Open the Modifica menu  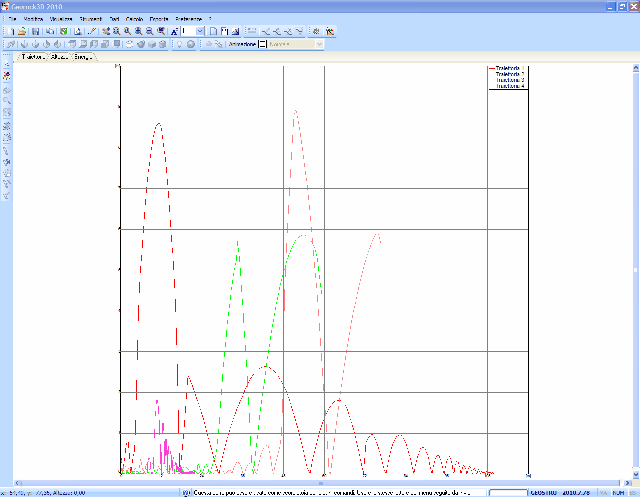33,19
